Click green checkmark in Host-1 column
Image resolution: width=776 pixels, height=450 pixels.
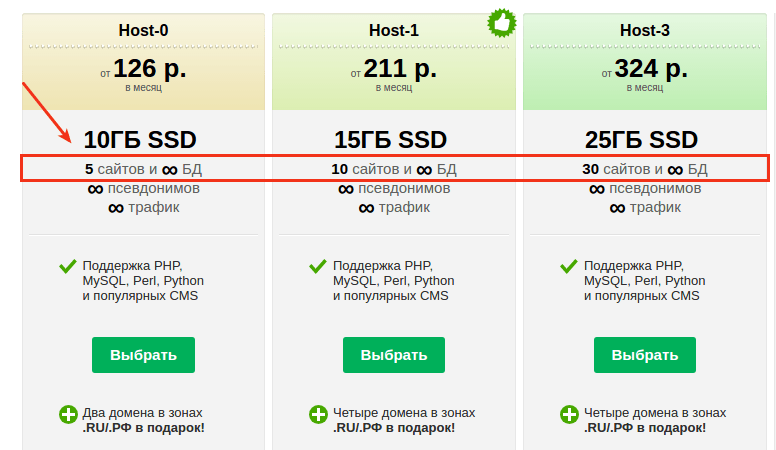tap(318, 266)
